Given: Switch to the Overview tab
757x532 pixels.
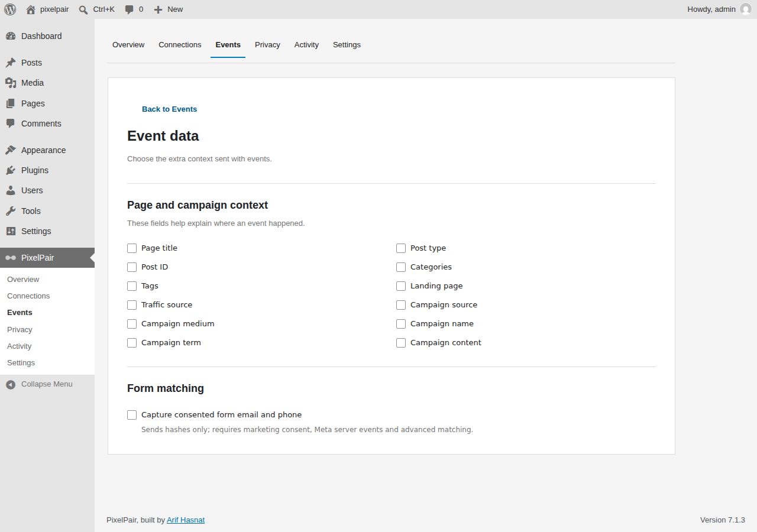Looking at the screenshot, I should (128, 45).
